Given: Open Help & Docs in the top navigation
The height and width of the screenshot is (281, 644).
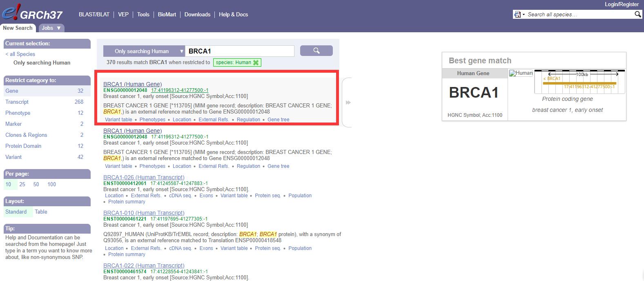Looking at the screenshot, I should pyautogui.click(x=233, y=14).
